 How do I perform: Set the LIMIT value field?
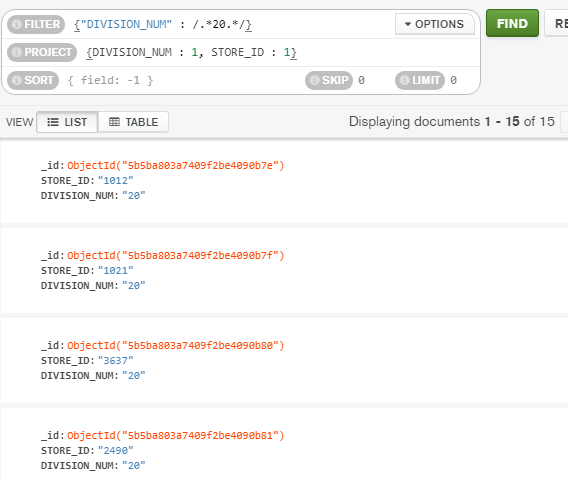[462, 80]
